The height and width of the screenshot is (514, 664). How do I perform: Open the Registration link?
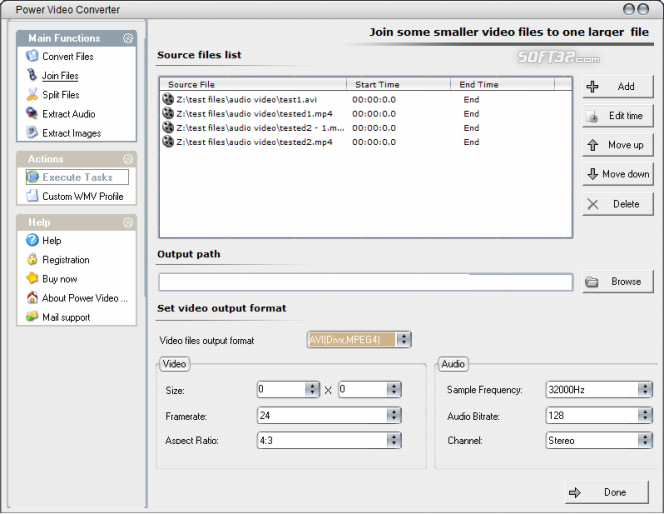coord(66,260)
